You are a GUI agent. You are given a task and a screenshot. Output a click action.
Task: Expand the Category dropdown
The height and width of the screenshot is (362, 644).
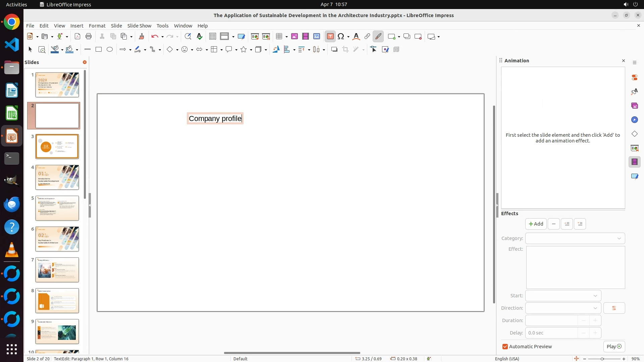pos(575,238)
